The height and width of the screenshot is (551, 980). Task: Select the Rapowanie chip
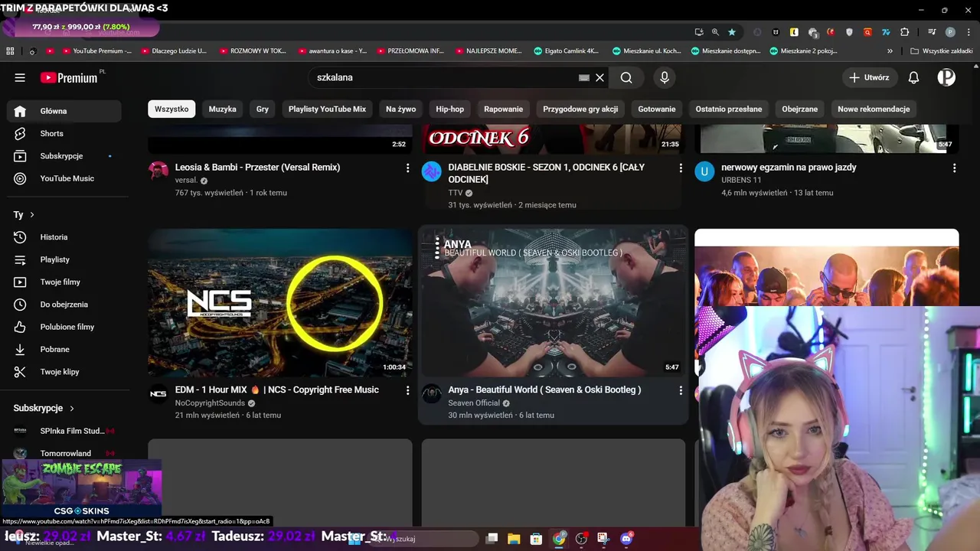point(504,109)
